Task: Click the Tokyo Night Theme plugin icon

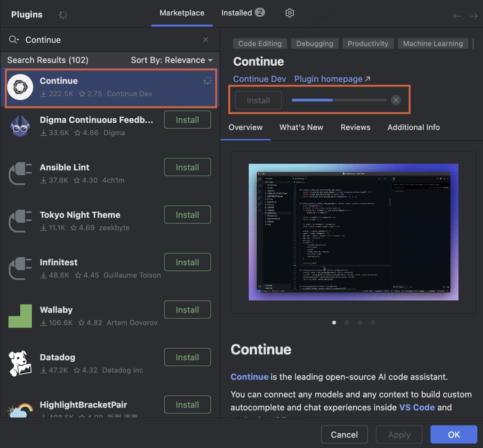Action: pos(20,221)
